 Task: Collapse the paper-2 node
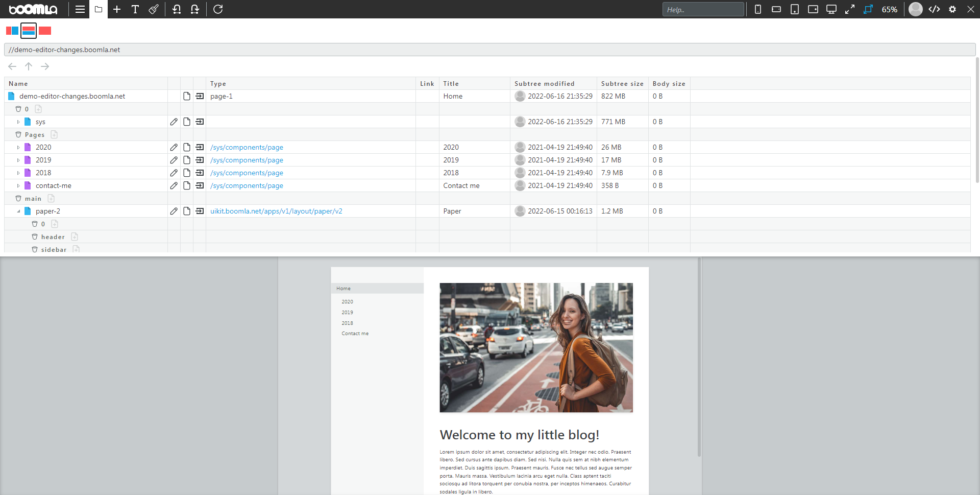pyautogui.click(x=18, y=210)
